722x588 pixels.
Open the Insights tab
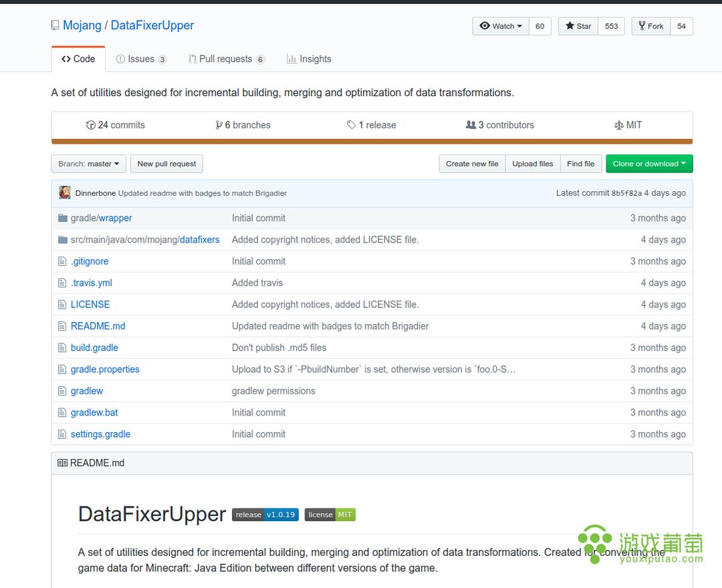[x=309, y=59]
